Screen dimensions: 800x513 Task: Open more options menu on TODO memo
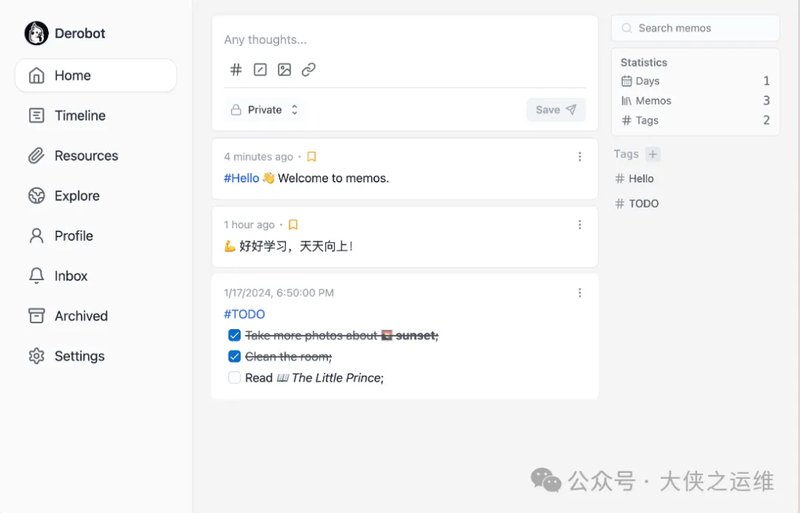click(x=580, y=293)
